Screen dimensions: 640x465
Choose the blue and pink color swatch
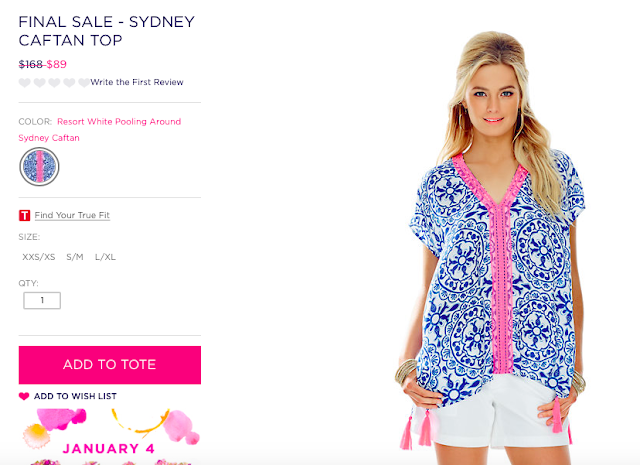point(39,167)
